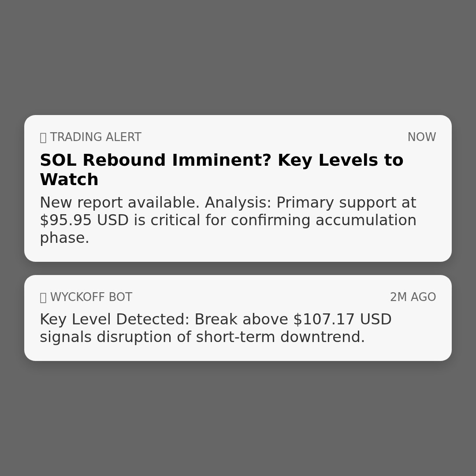Click the 2M AGO timestamp

[413, 297]
